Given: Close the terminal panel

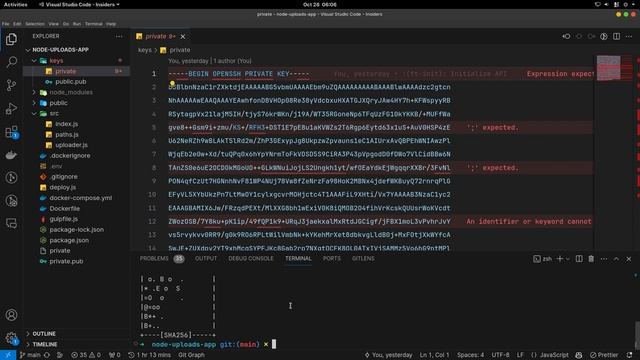Looking at the screenshot, I should click(x=629, y=259).
